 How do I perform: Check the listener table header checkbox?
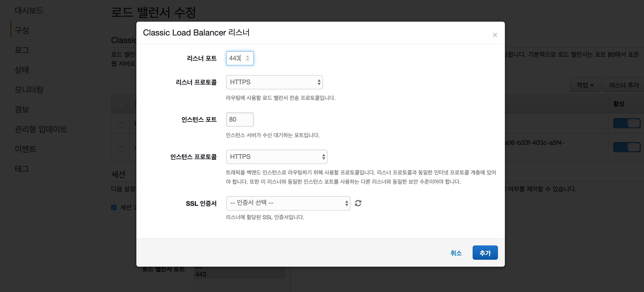121,104
